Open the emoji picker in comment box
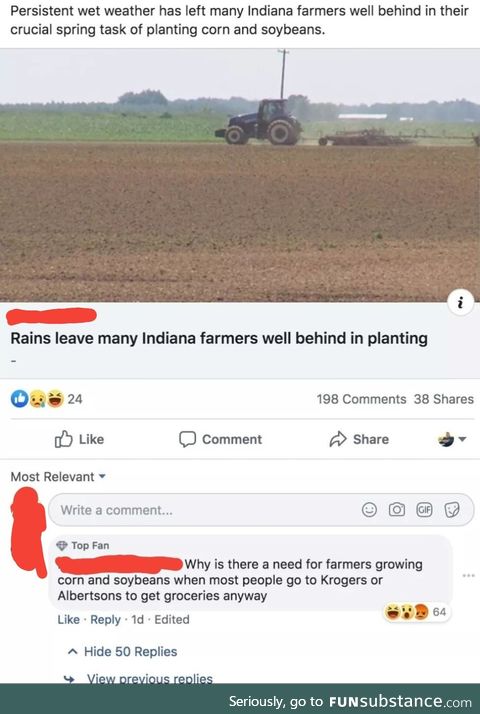 pyautogui.click(x=369, y=510)
